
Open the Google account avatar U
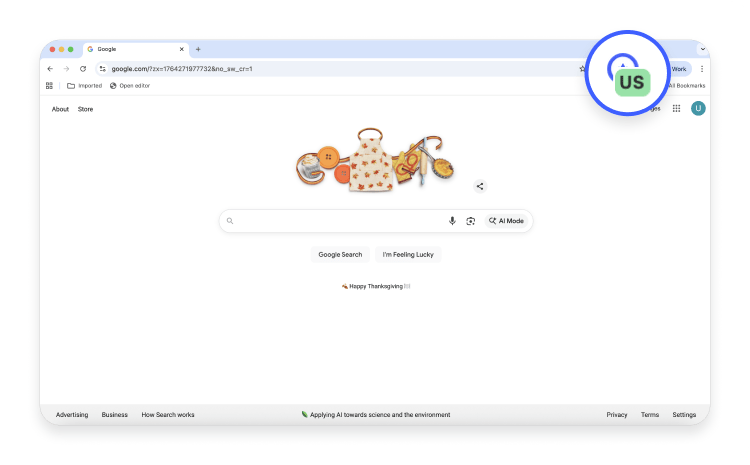pos(698,109)
